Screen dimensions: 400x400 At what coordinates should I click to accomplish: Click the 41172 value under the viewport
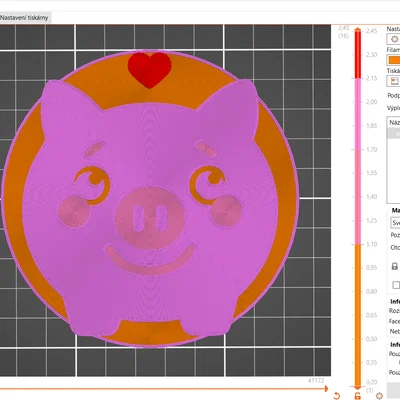coord(315,380)
